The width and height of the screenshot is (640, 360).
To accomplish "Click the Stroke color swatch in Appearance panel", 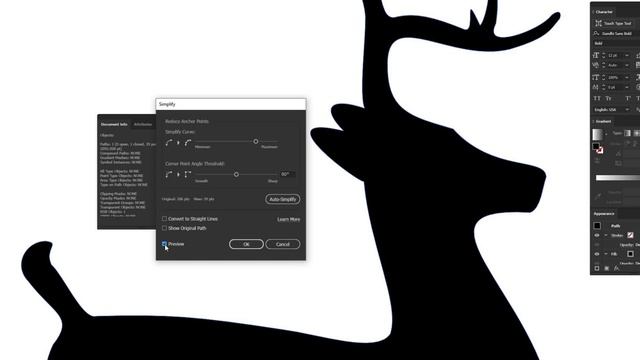I will (x=630, y=235).
